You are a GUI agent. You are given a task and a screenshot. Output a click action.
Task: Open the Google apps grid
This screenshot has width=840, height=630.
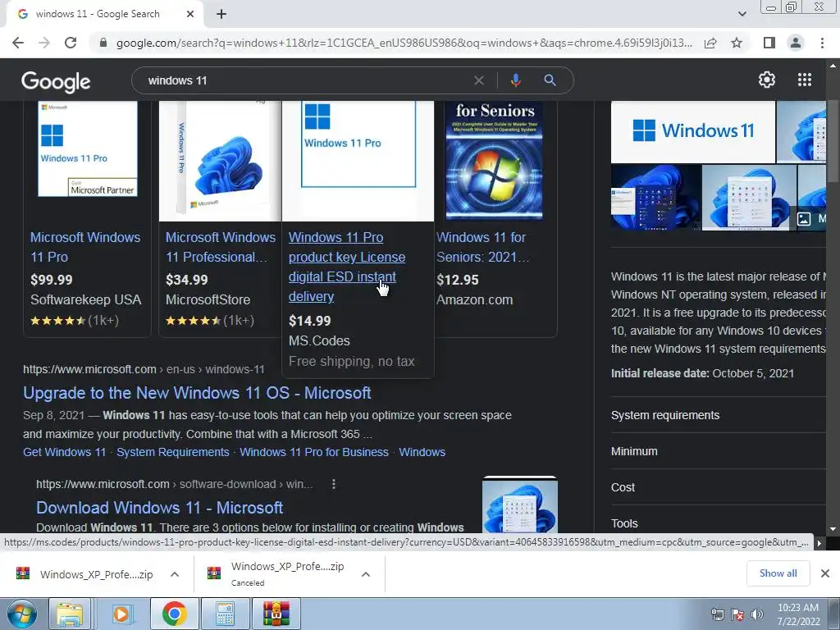point(804,80)
